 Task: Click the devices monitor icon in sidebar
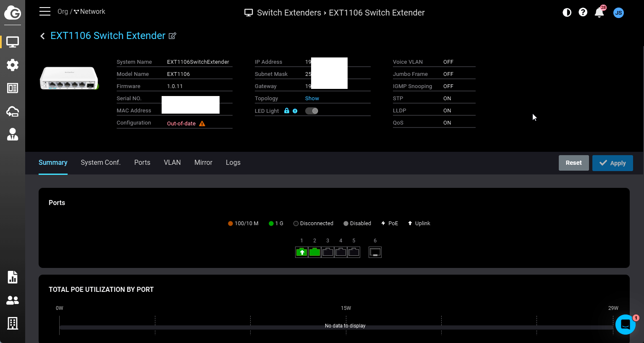(13, 42)
